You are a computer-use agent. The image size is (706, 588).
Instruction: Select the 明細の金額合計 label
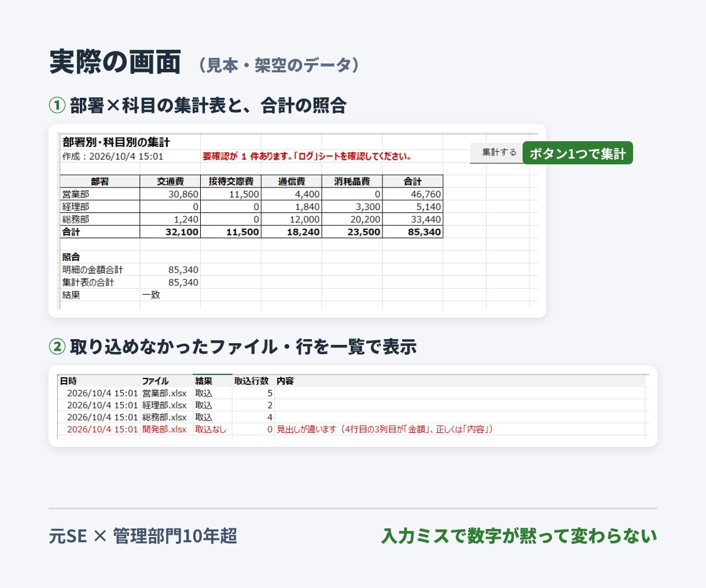[x=93, y=270]
